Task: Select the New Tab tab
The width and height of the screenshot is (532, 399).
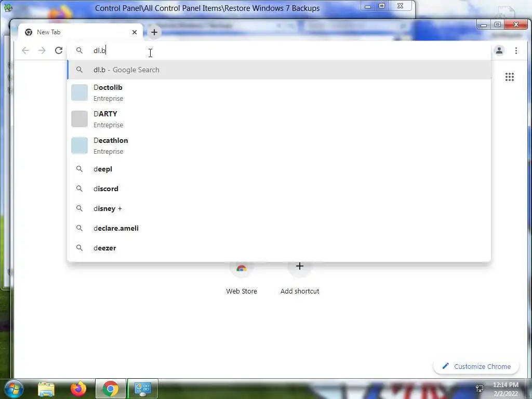Action: coord(81,32)
